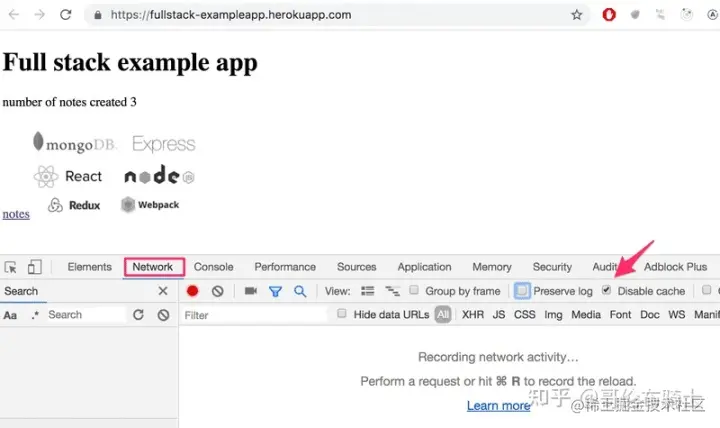Click the 'Full stack example app' heading
Screen dimensions: 720x428
(130, 63)
